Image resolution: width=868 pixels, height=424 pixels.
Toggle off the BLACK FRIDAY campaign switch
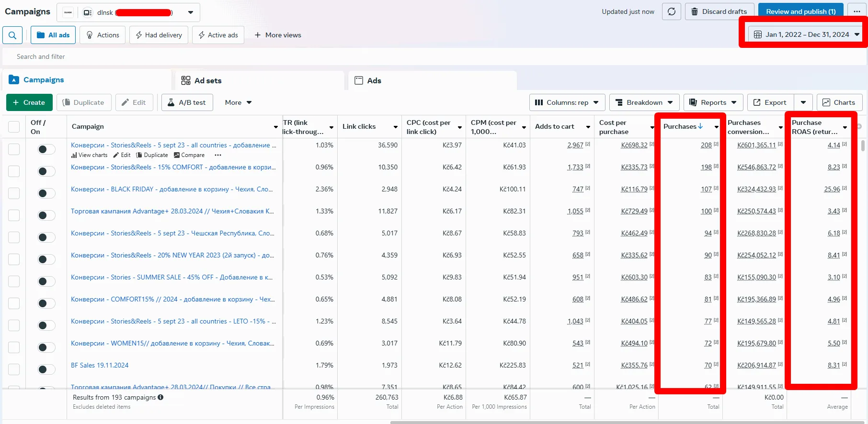[46, 193]
